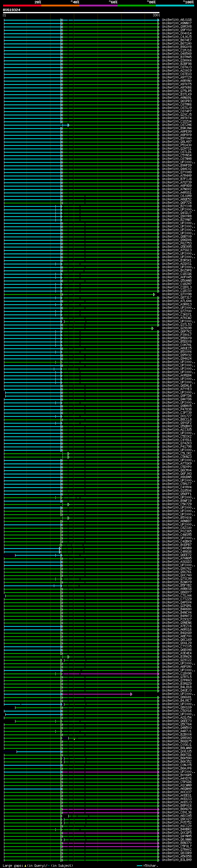Select the UniRef100_Q2VCJ5 label

point(177,115)
